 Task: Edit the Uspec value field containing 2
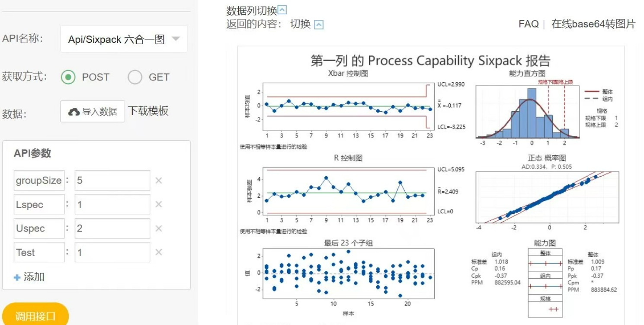coord(112,228)
